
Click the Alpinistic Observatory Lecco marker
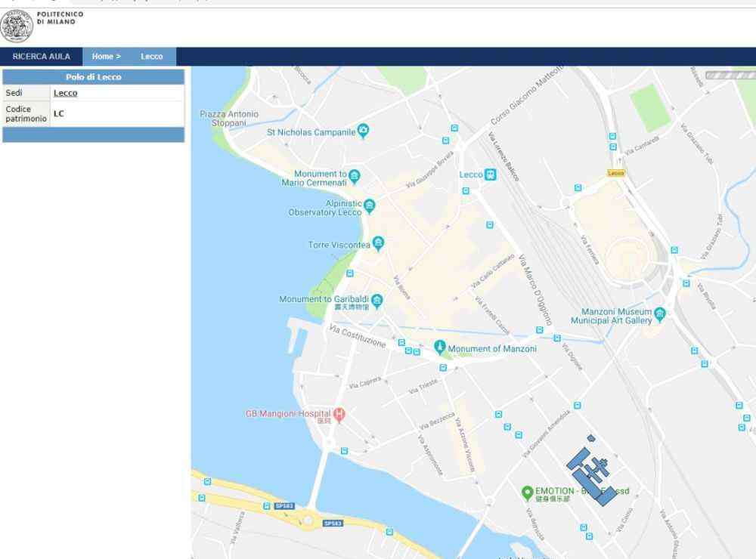(370, 205)
